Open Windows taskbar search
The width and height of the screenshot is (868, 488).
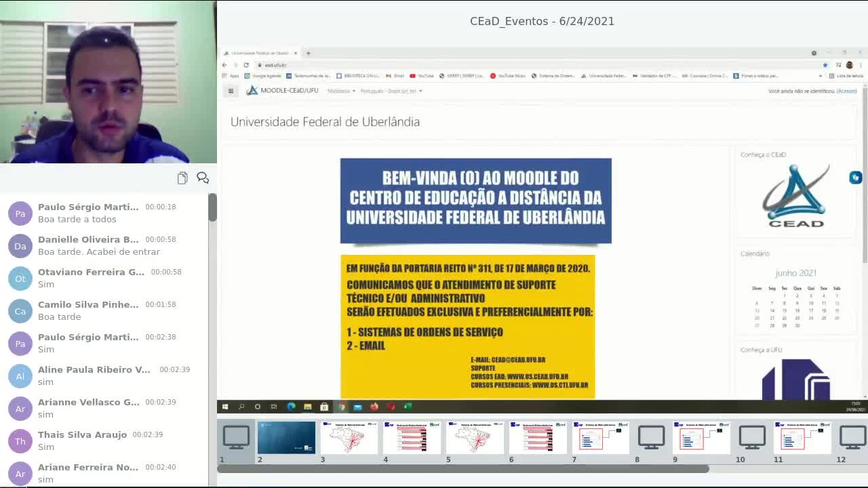click(241, 407)
